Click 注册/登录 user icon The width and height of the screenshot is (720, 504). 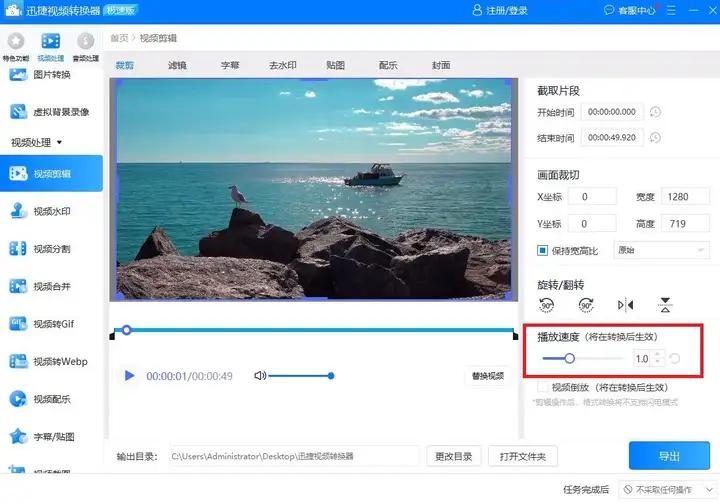[x=477, y=10]
